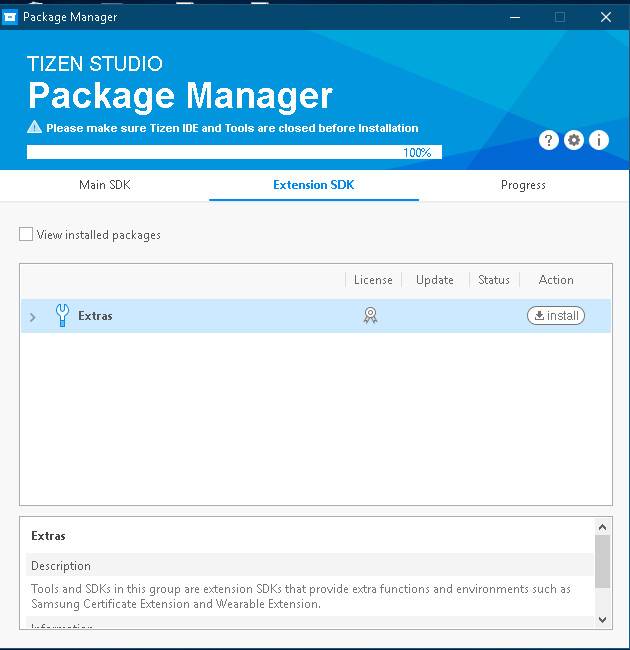Expand the Extras group chevron
630x650 pixels.
click(x=33, y=318)
